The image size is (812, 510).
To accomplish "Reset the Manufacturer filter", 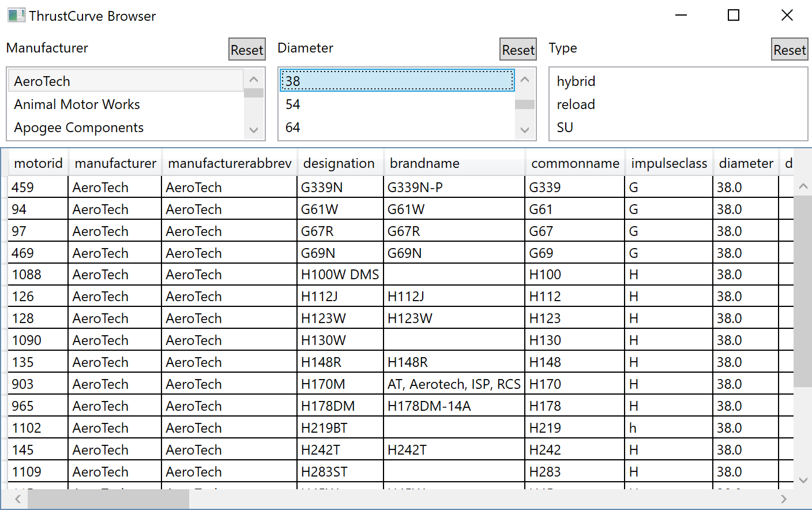I will [x=247, y=50].
